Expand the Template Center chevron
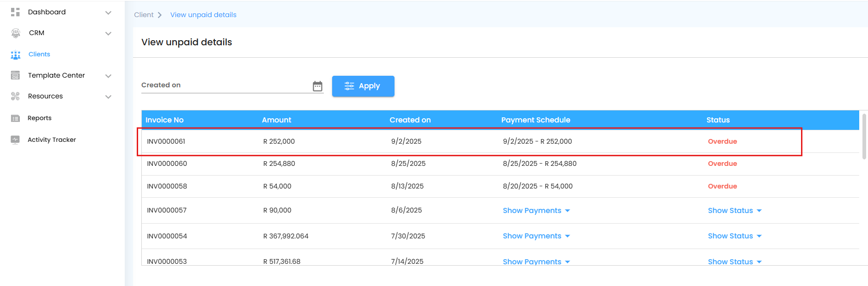The image size is (868, 286). [x=108, y=76]
